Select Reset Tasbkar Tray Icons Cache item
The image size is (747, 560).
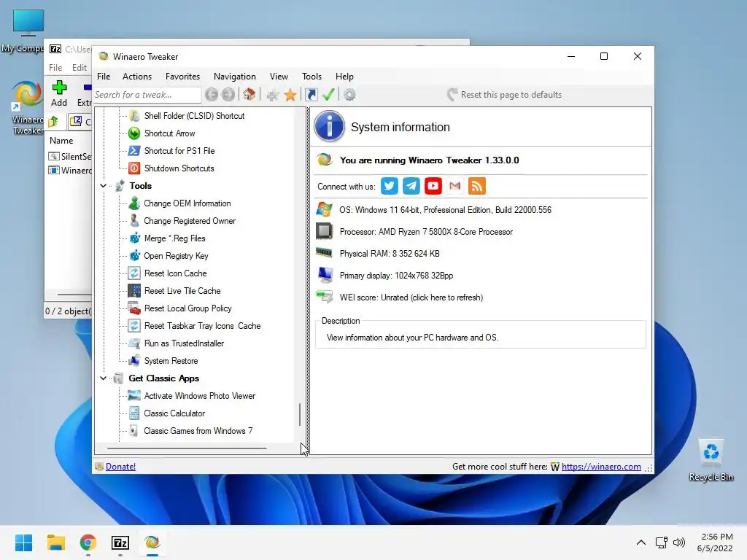(x=202, y=326)
